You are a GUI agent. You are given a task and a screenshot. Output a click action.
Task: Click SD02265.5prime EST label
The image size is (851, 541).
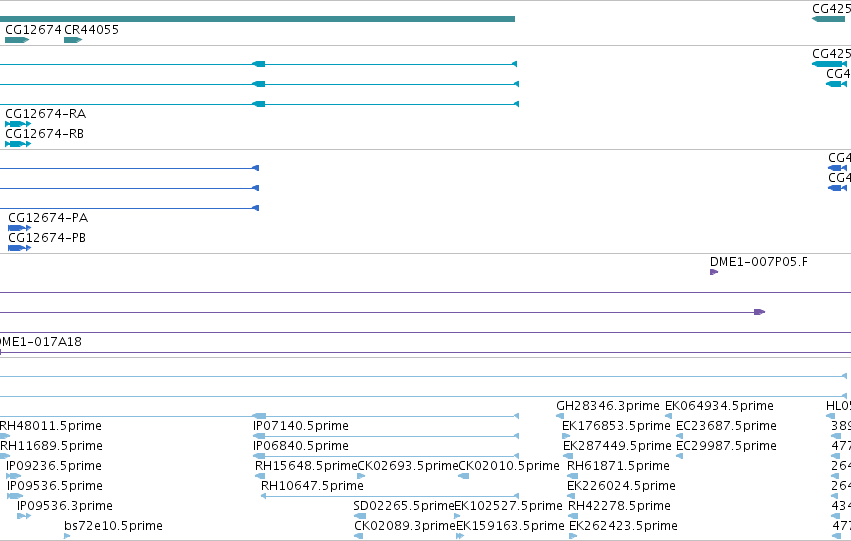click(x=404, y=506)
